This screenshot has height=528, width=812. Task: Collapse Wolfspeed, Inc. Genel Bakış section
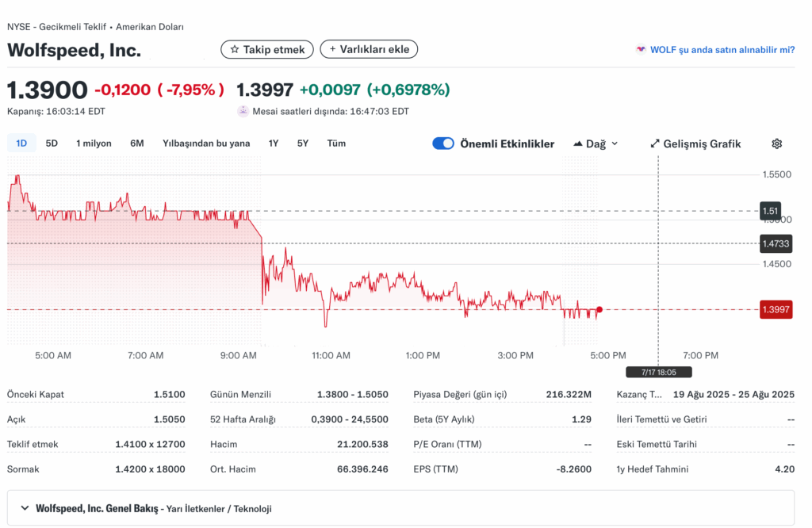[x=25, y=508]
